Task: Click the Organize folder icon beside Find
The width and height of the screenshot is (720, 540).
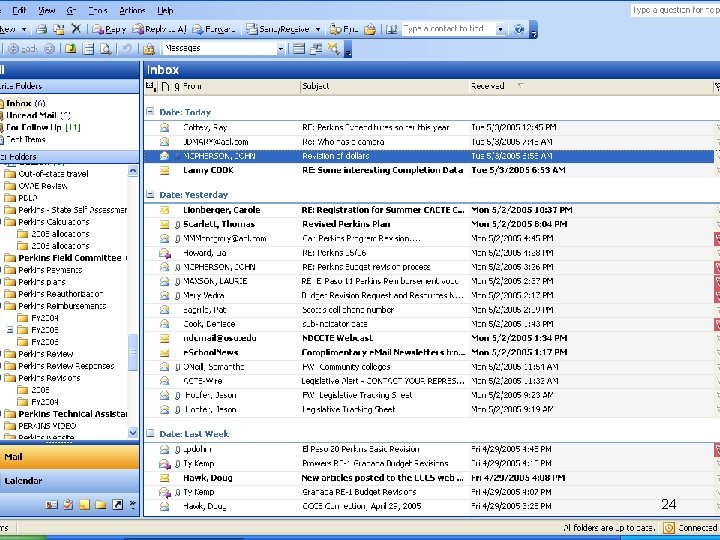Action: click(x=370, y=29)
